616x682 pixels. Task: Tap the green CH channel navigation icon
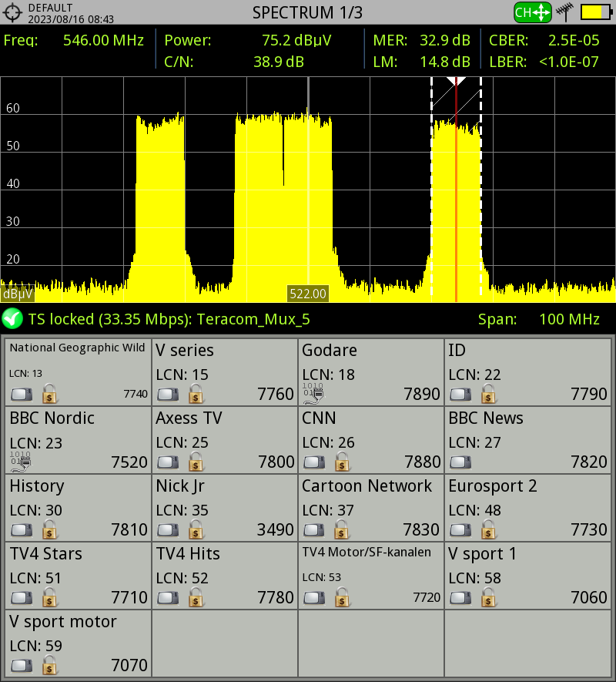point(533,12)
